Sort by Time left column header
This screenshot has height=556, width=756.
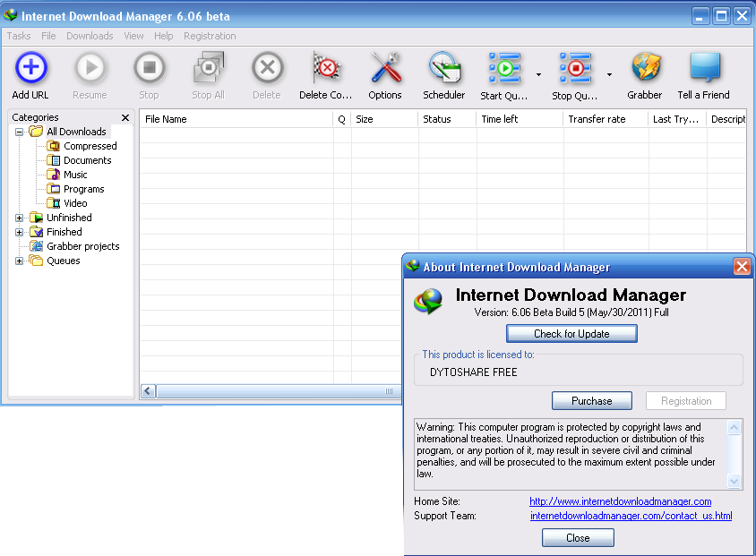(x=520, y=119)
